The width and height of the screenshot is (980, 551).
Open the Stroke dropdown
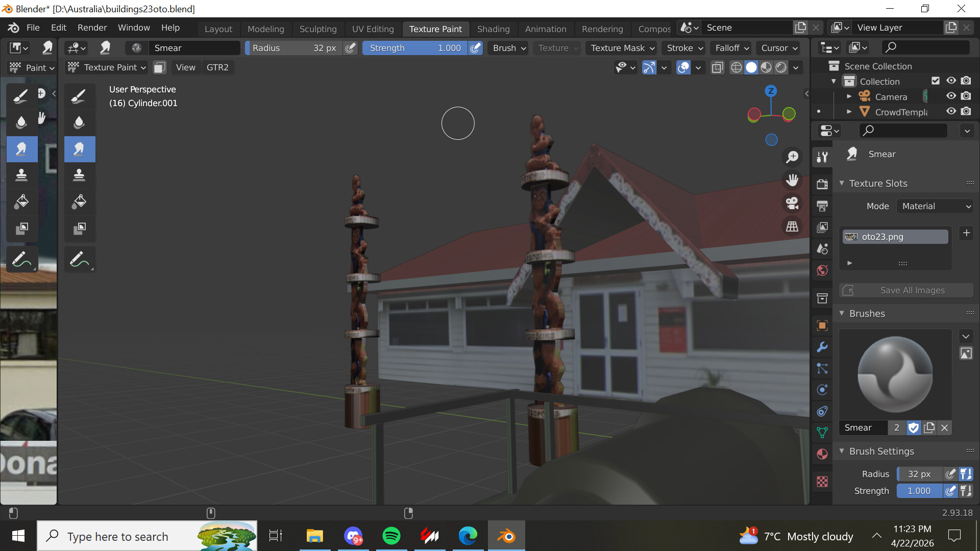tap(683, 48)
